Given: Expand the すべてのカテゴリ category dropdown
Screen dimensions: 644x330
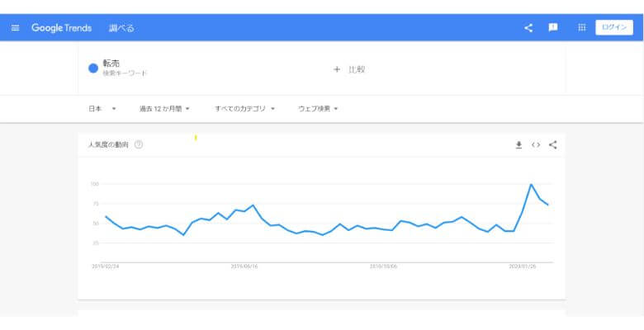Looking at the screenshot, I should pyautogui.click(x=244, y=108).
